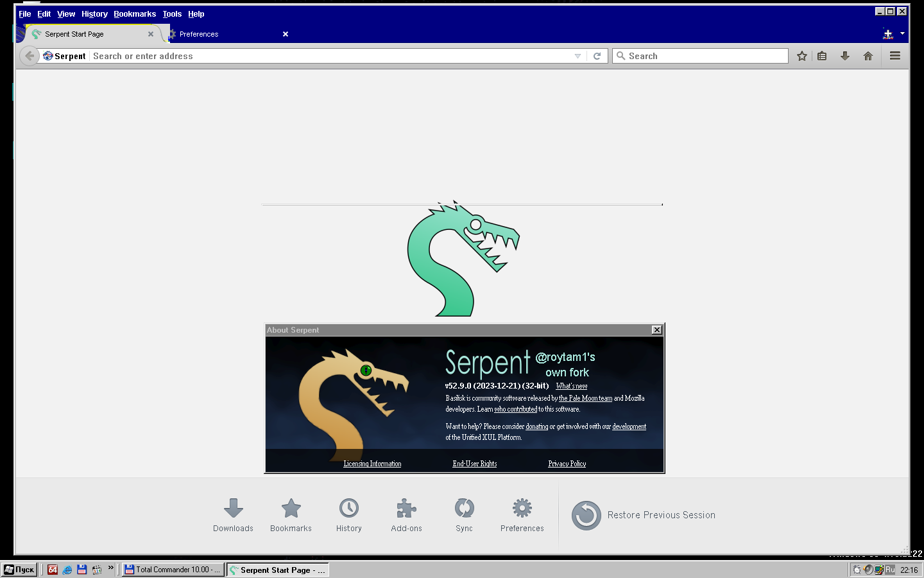Open Add-ons from start page launcher
Screen dimensions: 924x578
407,515
